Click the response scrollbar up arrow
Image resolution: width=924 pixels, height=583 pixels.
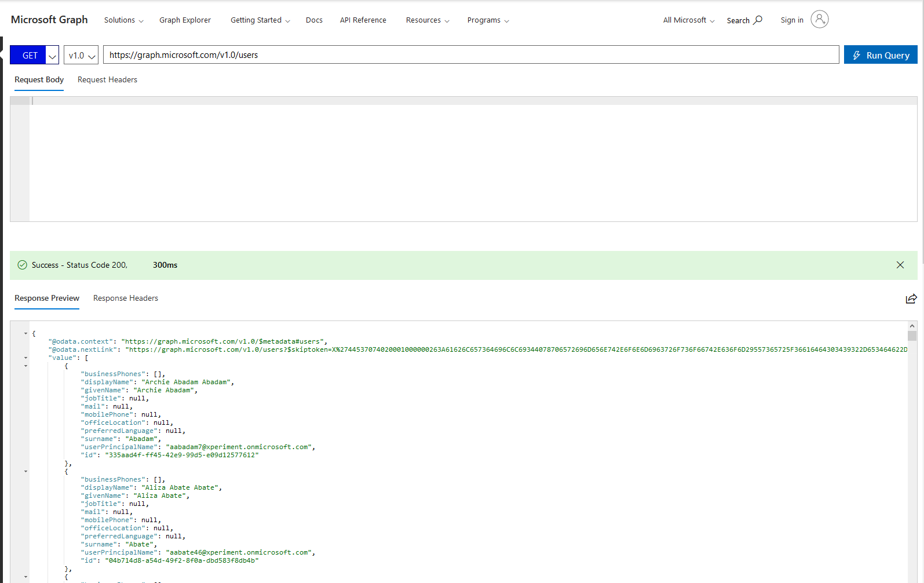click(x=912, y=326)
